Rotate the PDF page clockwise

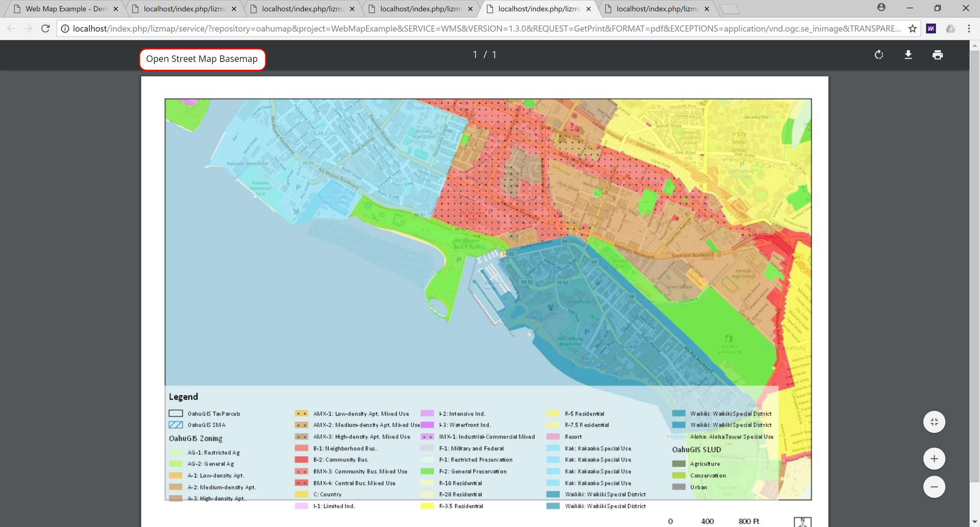pos(879,55)
